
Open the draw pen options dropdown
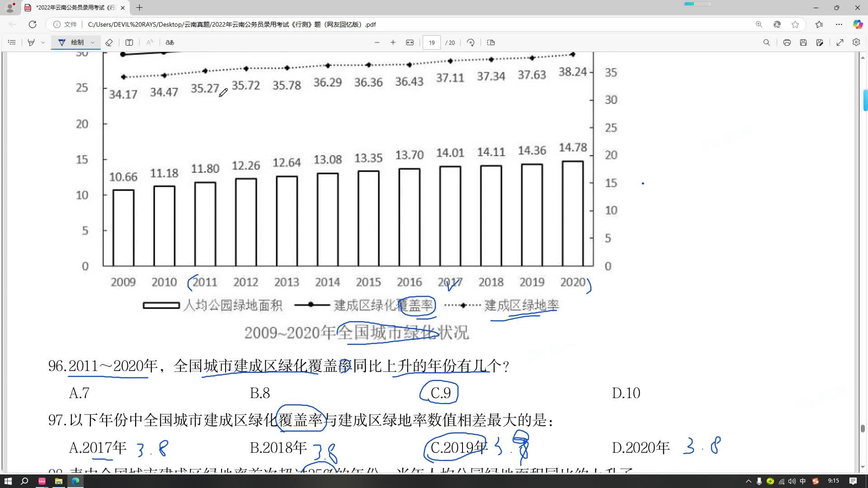pyautogui.click(x=92, y=42)
